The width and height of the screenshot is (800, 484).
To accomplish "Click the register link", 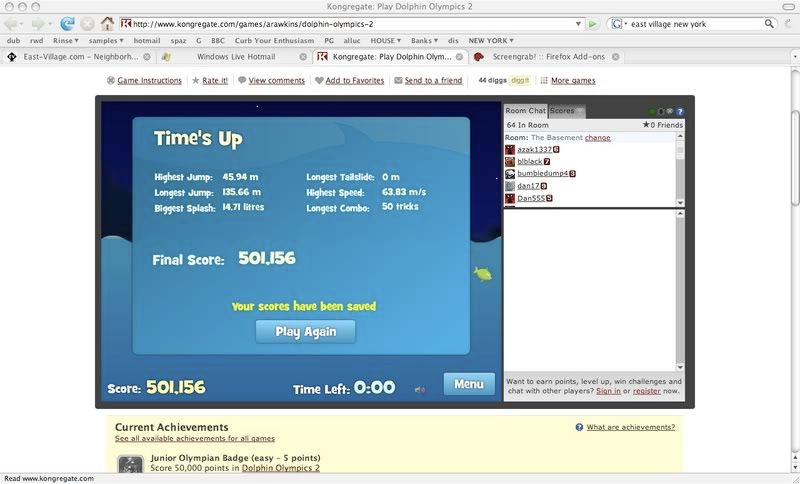I will pyautogui.click(x=646, y=391).
